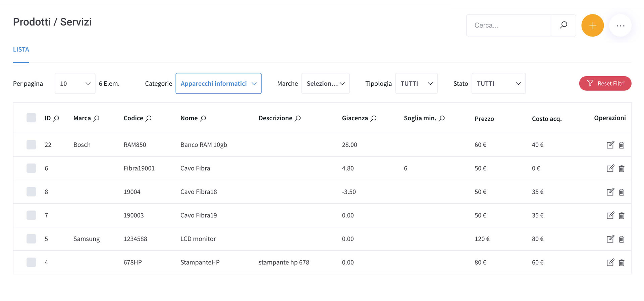Expand the Marche selection dropdown
644x301 pixels.
pyautogui.click(x=325, y=83)
